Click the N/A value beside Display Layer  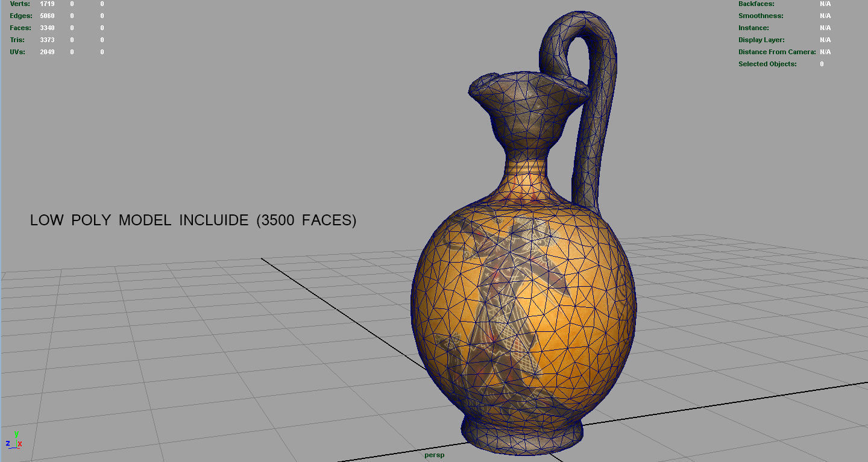pos(825,40)
